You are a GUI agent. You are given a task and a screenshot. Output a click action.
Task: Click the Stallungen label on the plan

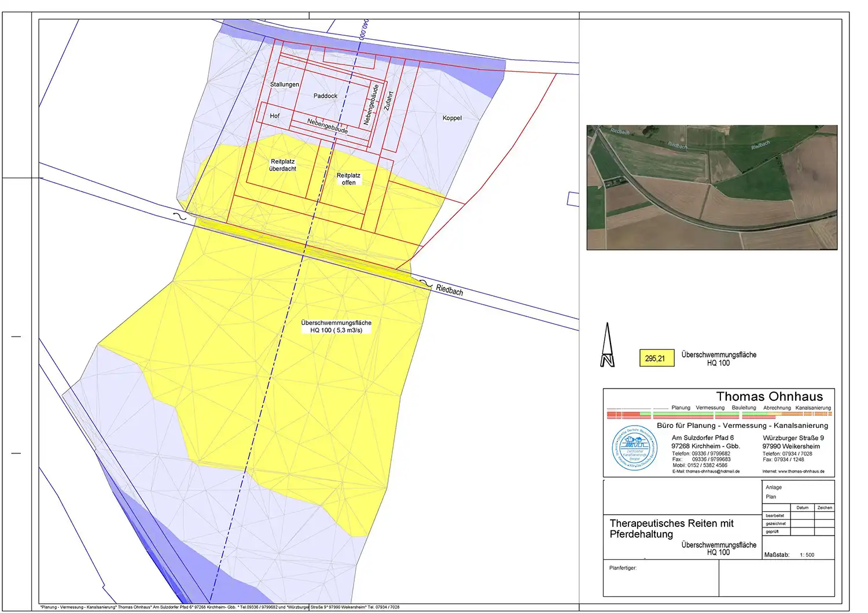tap(285, 84)
